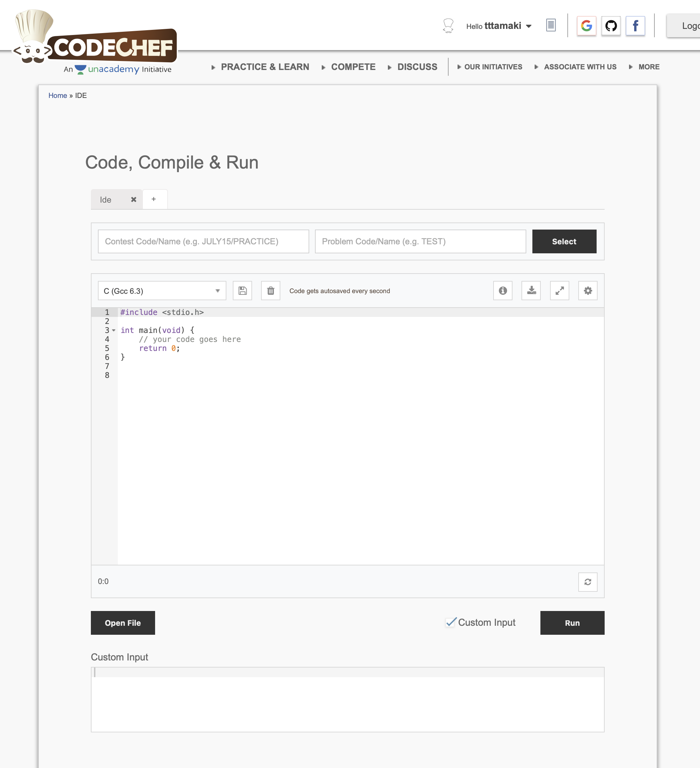
Task: Click the settings gear icon in editor
Action: pyautogui.click(x=588, y=290)
